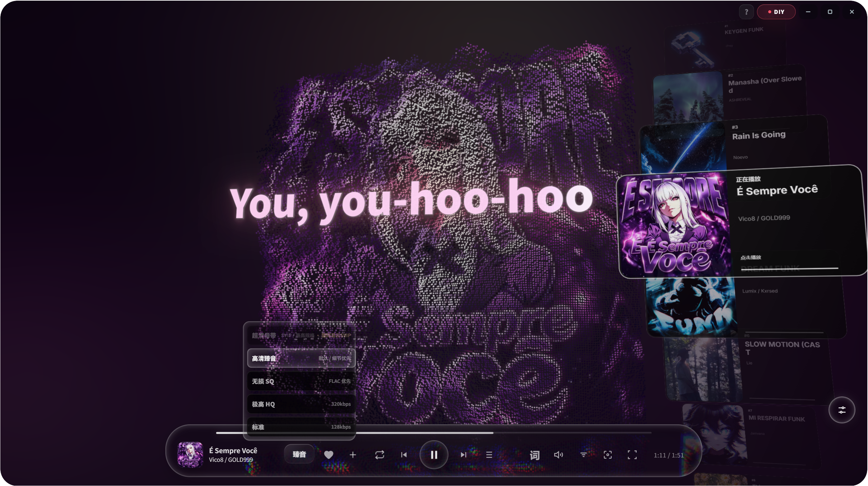Open the equalizer filter icon
The width and height of the screenshot is (868, 486).
click(x=583, y=455)
